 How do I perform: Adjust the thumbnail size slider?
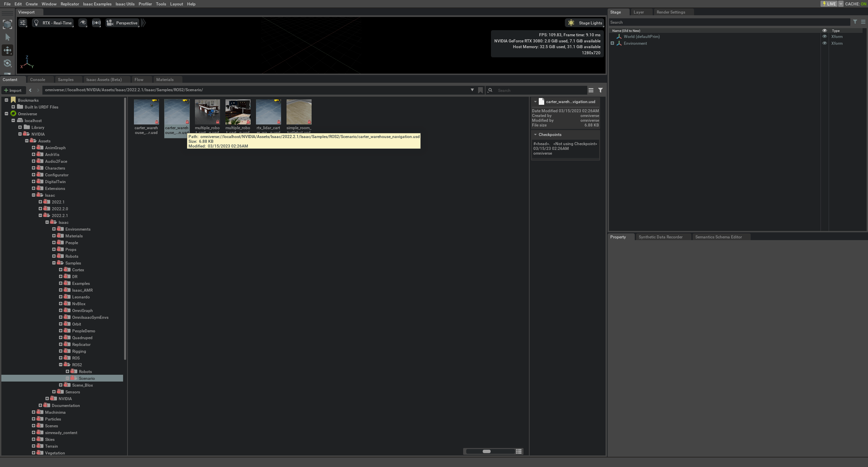click(x=487, y=451)
